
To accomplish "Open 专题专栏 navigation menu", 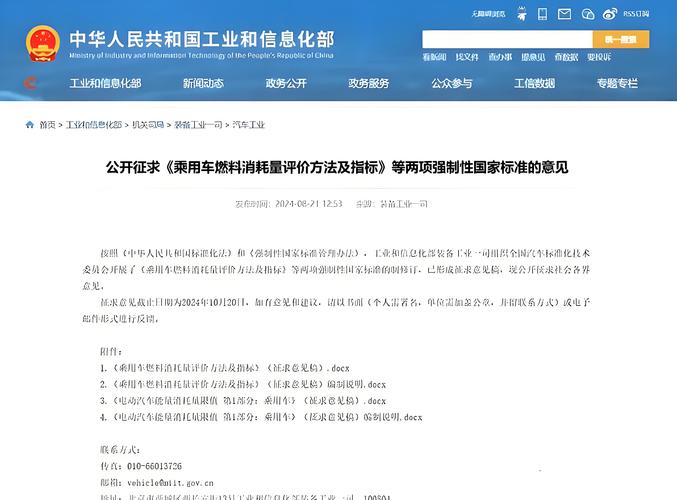I will [617, 83].
